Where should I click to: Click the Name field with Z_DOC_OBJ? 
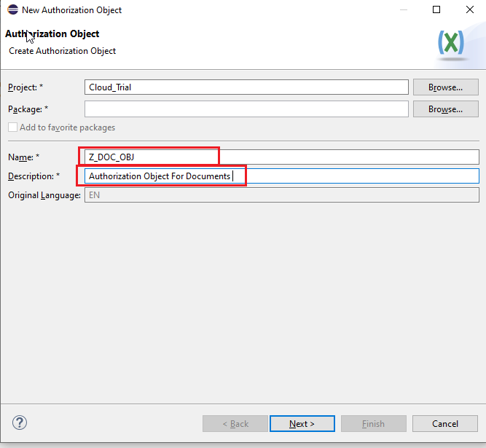pos(281,157)
